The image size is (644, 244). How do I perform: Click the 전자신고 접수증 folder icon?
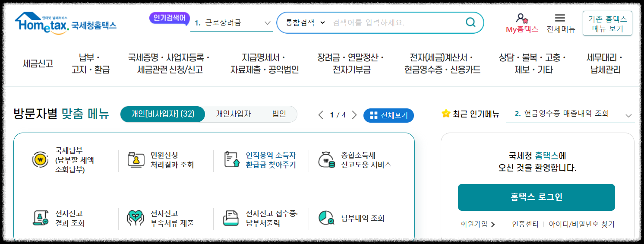231,218
